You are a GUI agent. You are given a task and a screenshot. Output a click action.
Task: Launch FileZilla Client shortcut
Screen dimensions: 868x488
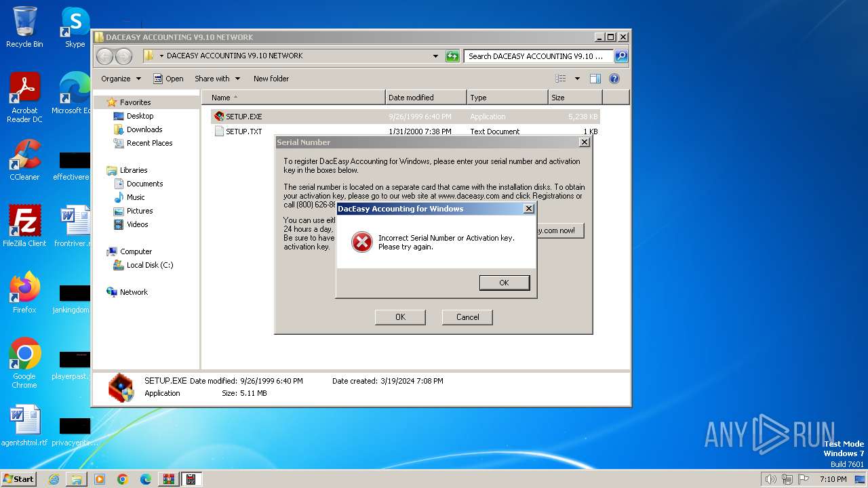24,226
